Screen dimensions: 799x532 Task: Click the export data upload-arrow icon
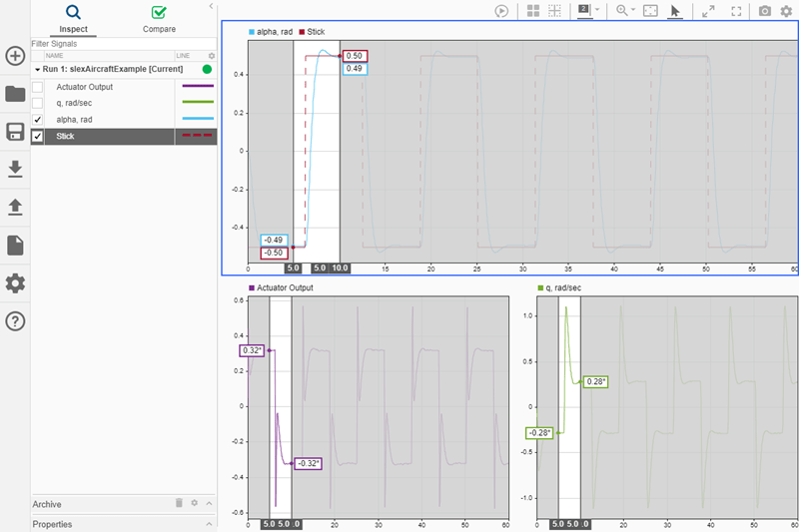(x=15, y=207)
